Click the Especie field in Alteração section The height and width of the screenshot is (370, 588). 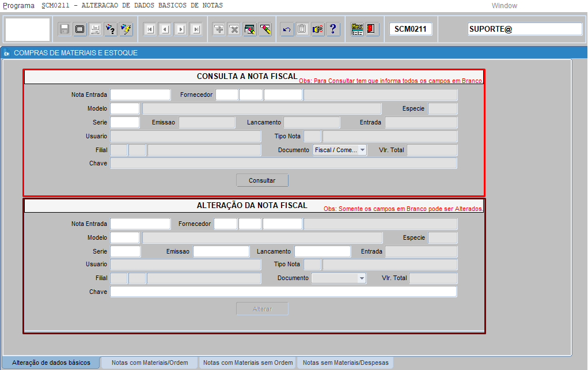click(x=443, y=237)
